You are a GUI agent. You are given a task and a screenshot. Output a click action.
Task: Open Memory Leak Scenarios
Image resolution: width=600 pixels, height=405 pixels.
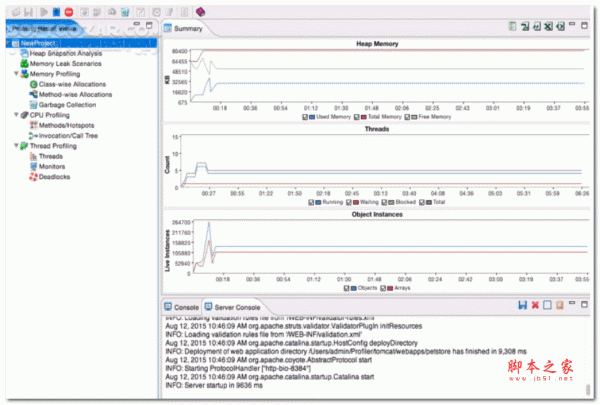click(65, 64)
